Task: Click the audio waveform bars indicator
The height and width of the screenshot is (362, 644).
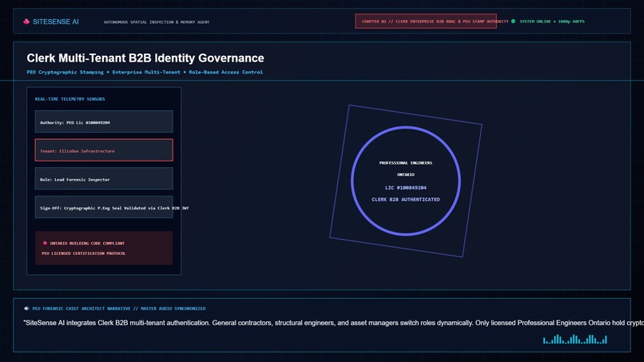Action: click(x=575, y=339)
